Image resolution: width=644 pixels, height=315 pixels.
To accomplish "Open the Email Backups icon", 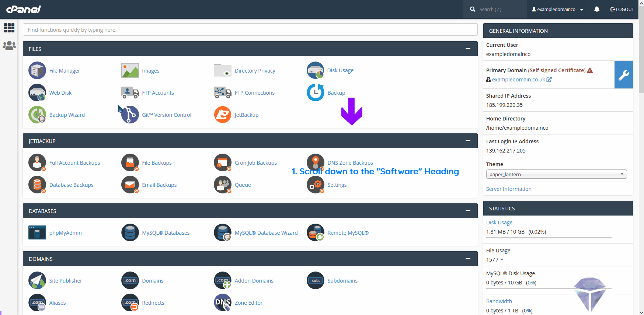I will (x=130, y=185).
